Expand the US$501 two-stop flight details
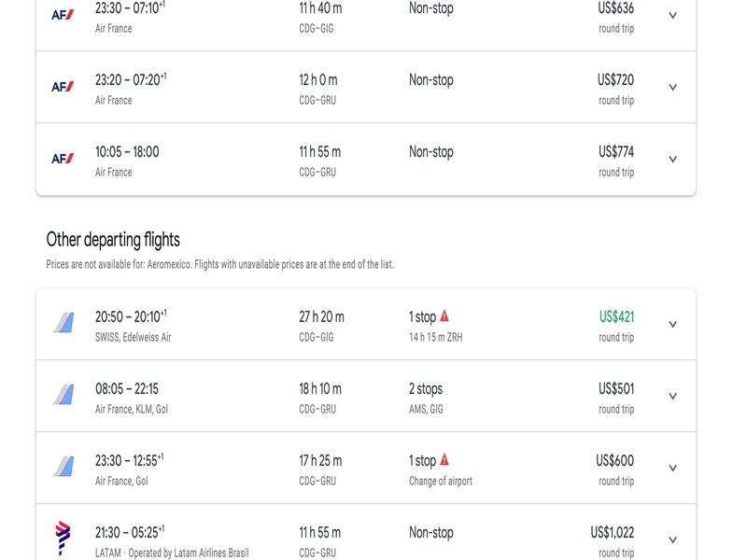Screen dimensions: 747x560 coord(672,396)
